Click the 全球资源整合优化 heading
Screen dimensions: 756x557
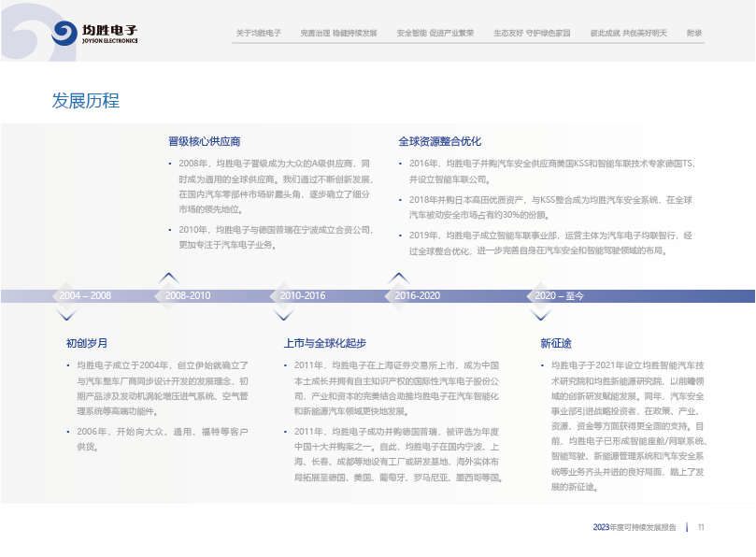[439, 141]
